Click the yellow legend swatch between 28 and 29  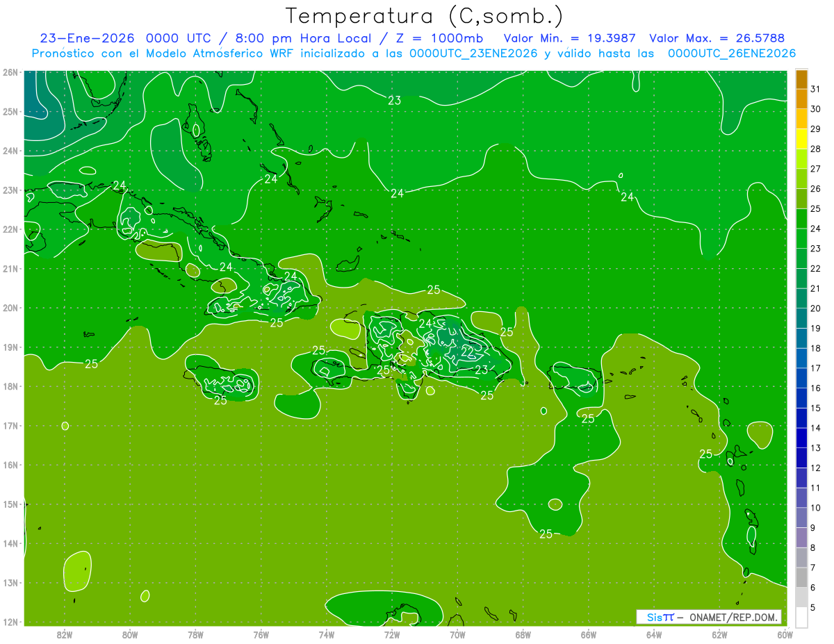coord(801,139)
